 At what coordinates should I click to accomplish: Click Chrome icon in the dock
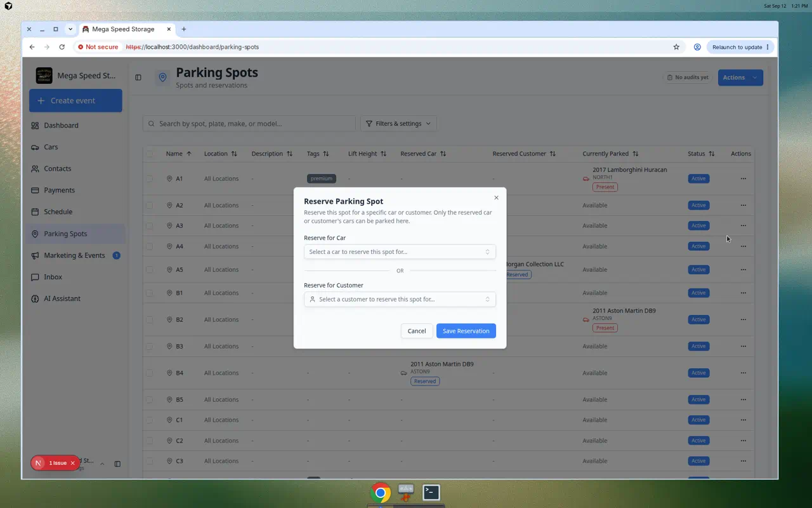point(381,493)
